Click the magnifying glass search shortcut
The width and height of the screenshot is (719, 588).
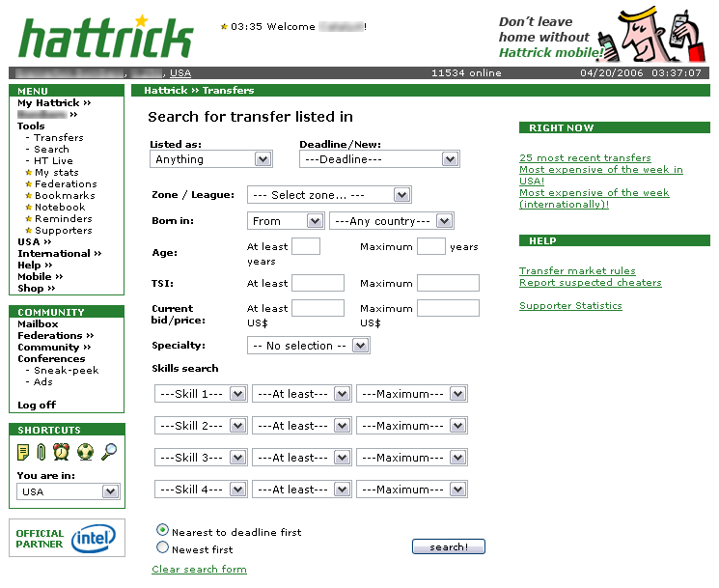coord(109,452)
